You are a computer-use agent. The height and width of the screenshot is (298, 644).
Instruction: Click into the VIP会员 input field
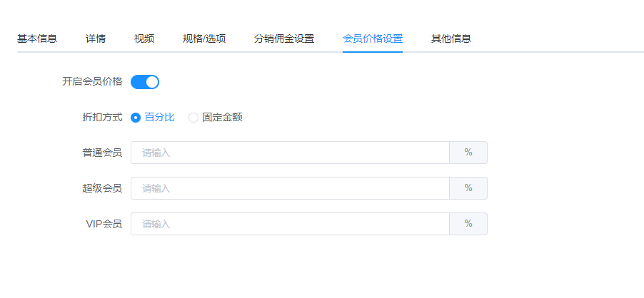click(290, 224)
